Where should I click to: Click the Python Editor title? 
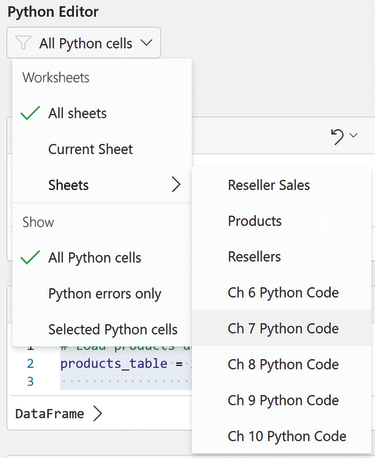pyautogui.click(x=53, y=12)
